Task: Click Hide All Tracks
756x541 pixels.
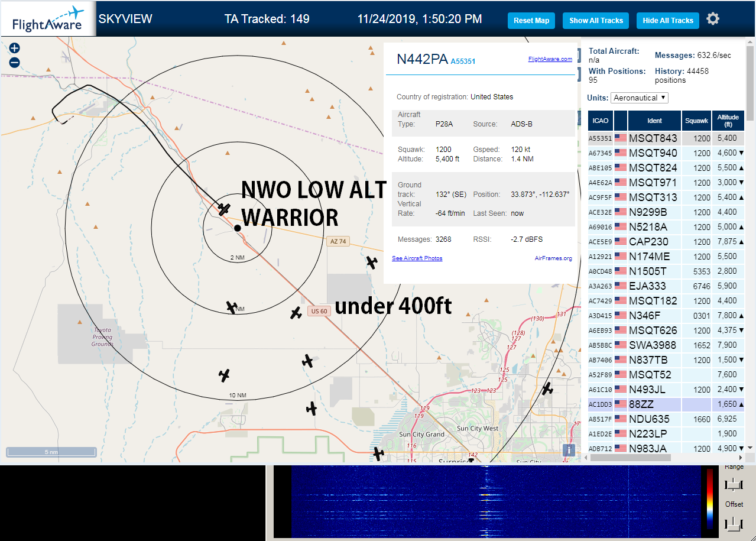Action: [x=668, y=21]
